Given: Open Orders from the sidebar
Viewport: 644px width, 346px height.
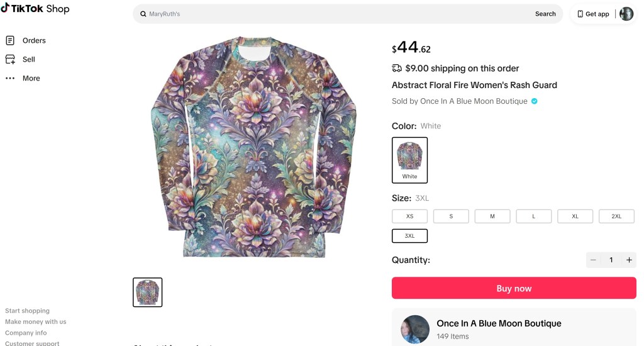Looking at the screenshot, I should pos(34,40).
